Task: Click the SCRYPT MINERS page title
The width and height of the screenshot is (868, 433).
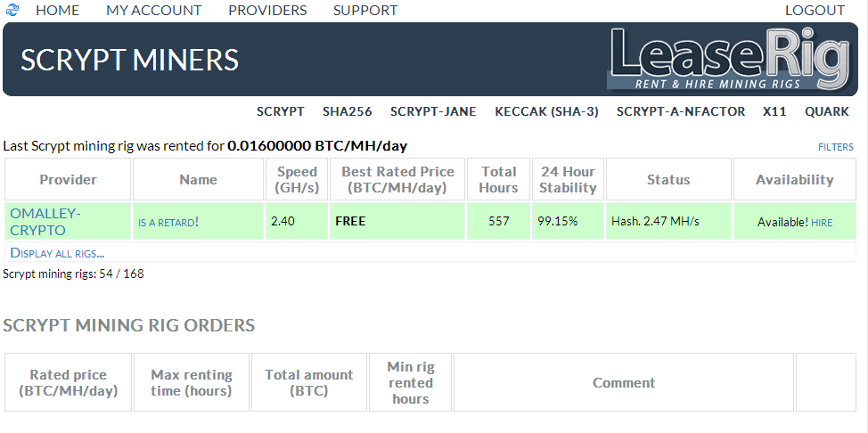Action: click(129, 59)
